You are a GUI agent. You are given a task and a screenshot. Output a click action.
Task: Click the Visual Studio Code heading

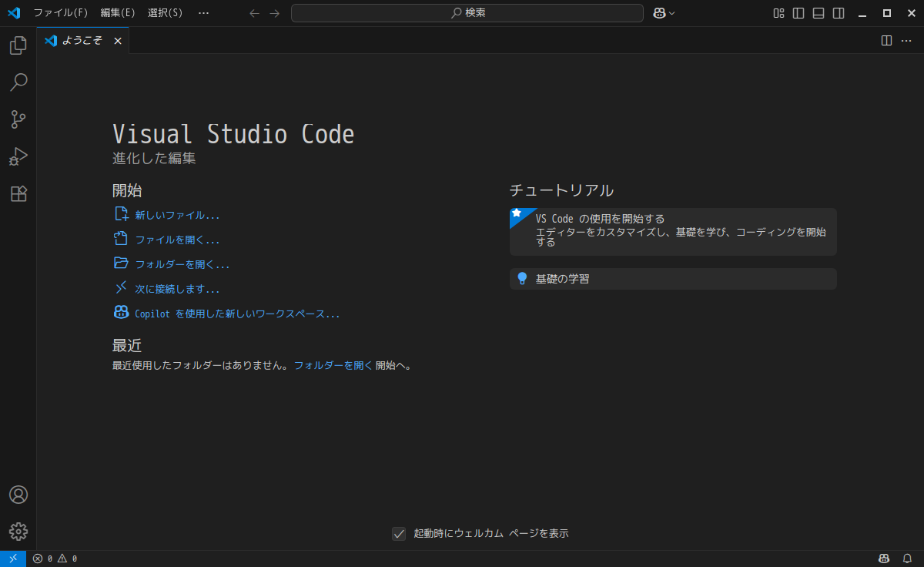point(233,134)
